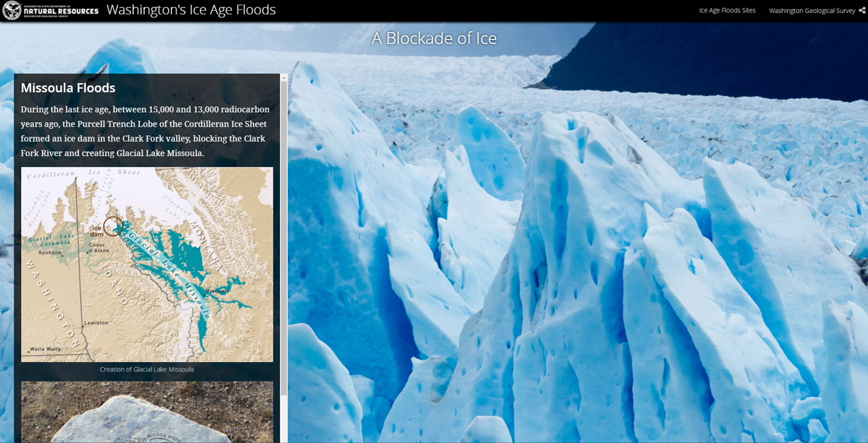Click the Lewiston label on the map

pos(95,323)
